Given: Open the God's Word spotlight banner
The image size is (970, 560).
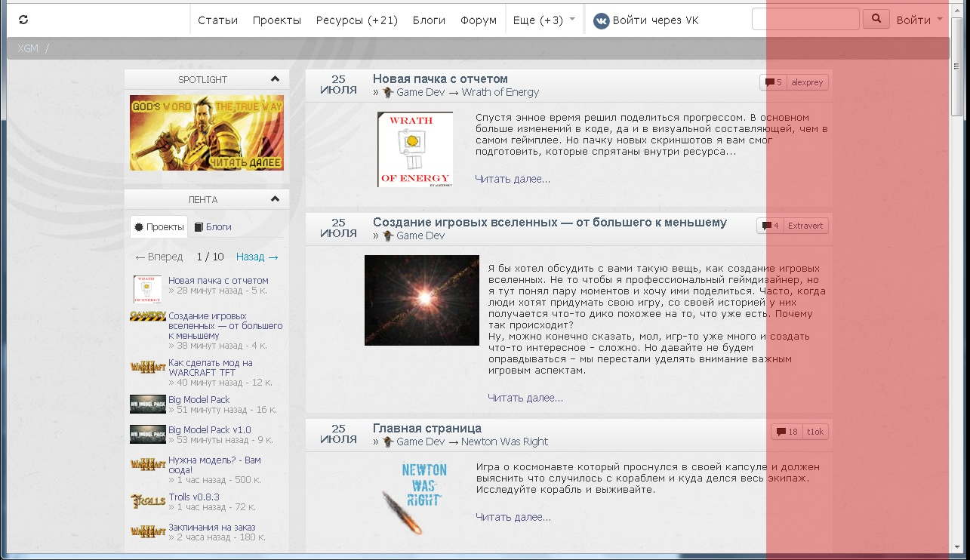Looking at the screenshot, I should [207, 133].
